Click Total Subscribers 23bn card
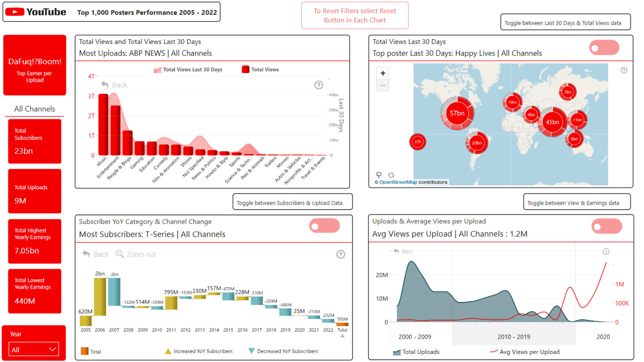This screenshot has width=644, height=362. (35, 141)
